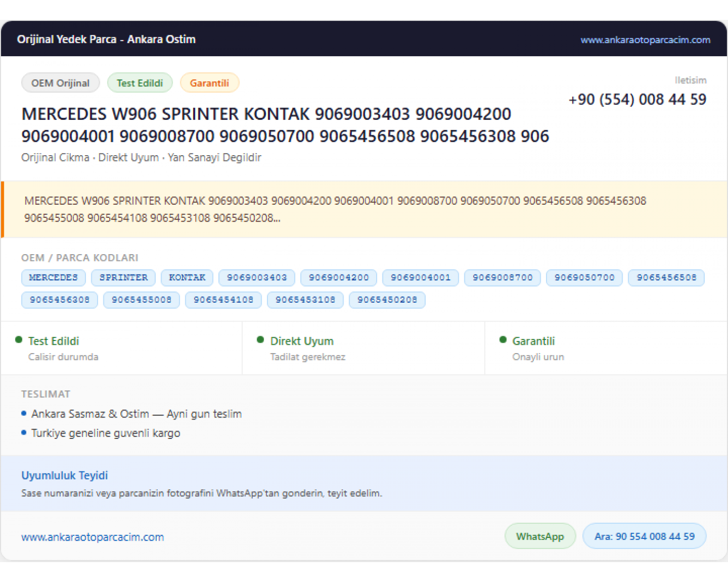This screenshot has width=728, height=582.
Task: Open the footer www.ankaraotoparcacim.com link
Action: click(x=93, y=537)
